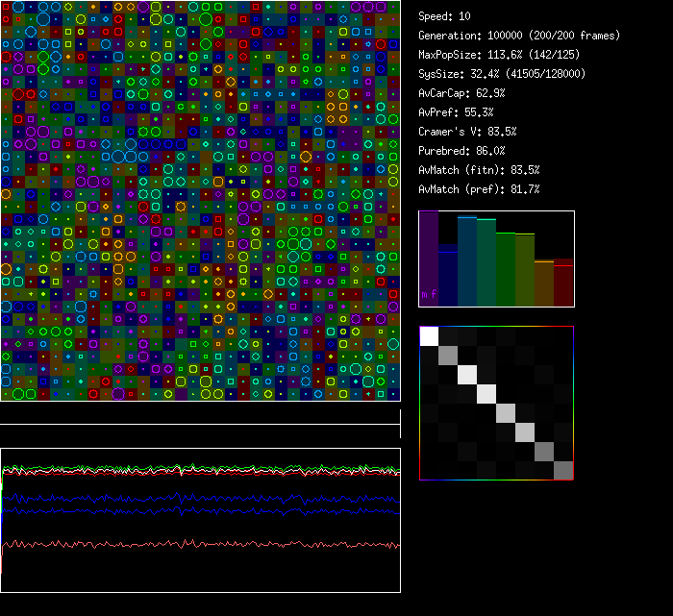Select the Purebred percentage line

(x=461, y=151)
